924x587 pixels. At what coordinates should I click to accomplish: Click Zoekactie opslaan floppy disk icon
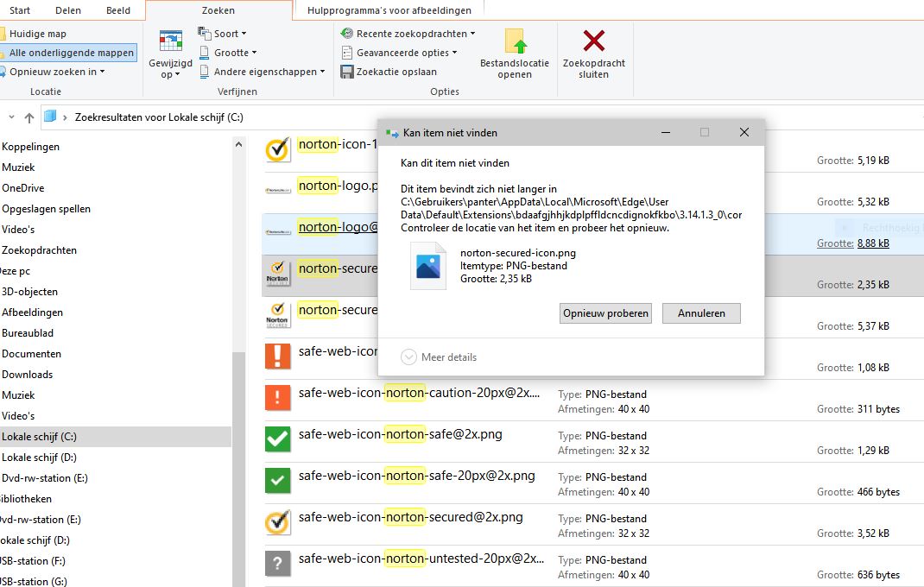tap(347, 72)
